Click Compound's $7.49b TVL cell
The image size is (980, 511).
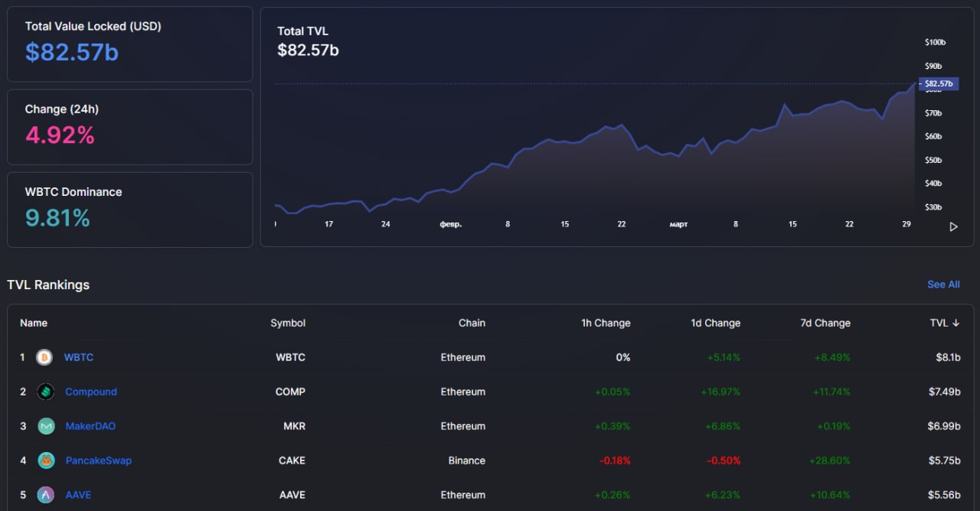[944, 392]
